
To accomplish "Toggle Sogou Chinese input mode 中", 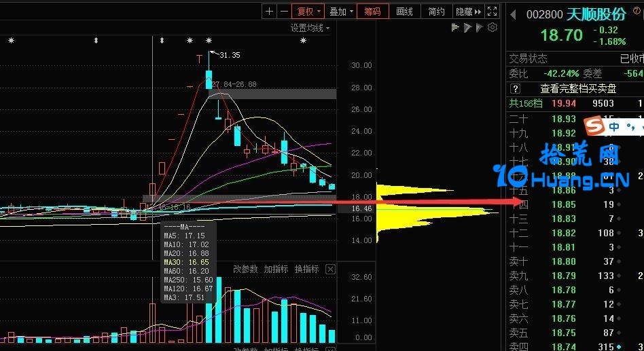I will (x=614, y=126).
